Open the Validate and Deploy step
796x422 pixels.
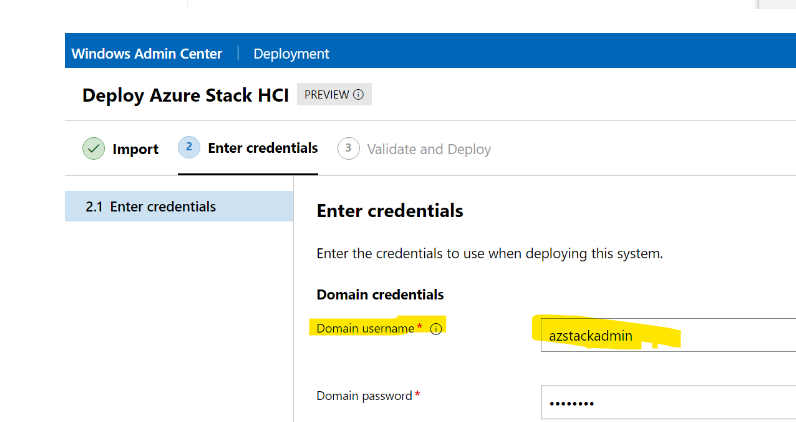414,149
